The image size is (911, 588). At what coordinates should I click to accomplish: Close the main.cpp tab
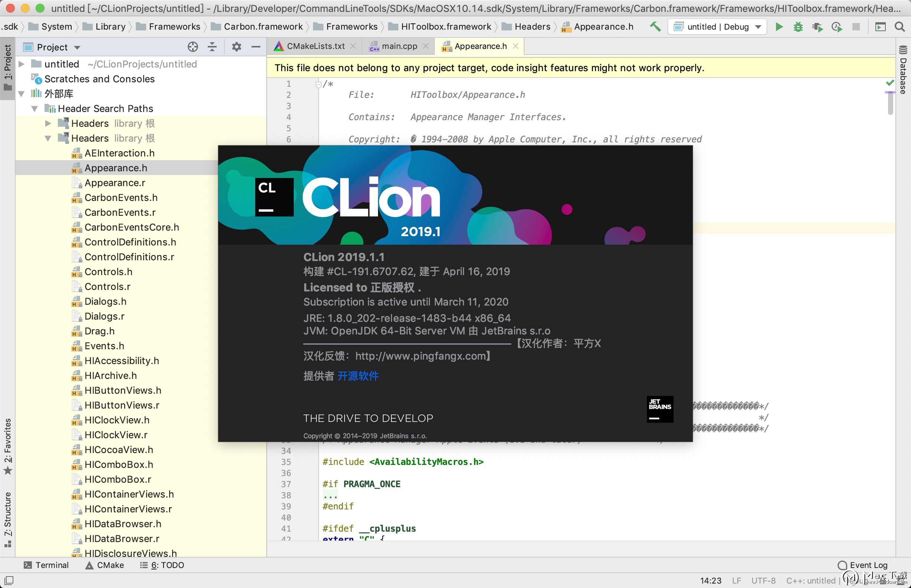[x=426, y=46]
